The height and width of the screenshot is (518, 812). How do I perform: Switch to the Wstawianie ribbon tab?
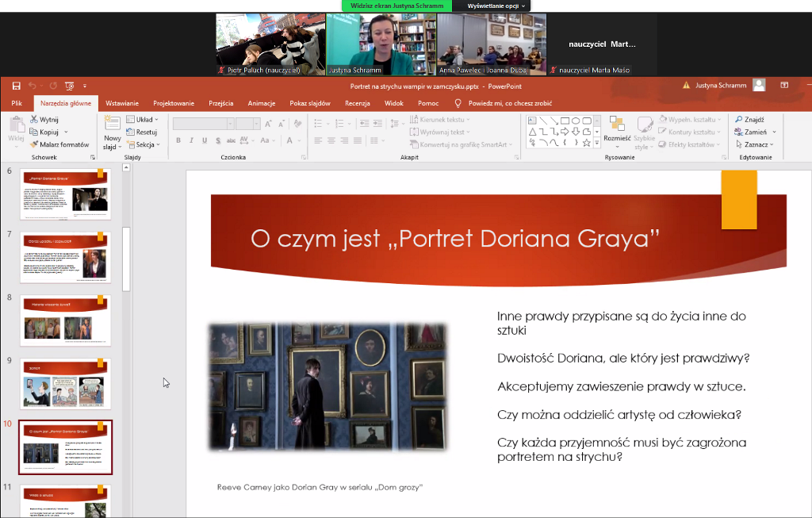click(x=122, y=103)
